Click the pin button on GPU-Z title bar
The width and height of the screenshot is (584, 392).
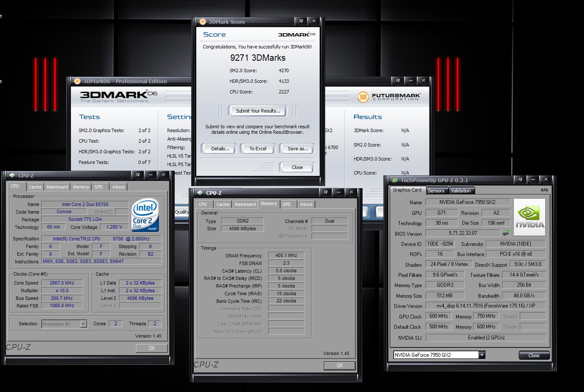520,179
